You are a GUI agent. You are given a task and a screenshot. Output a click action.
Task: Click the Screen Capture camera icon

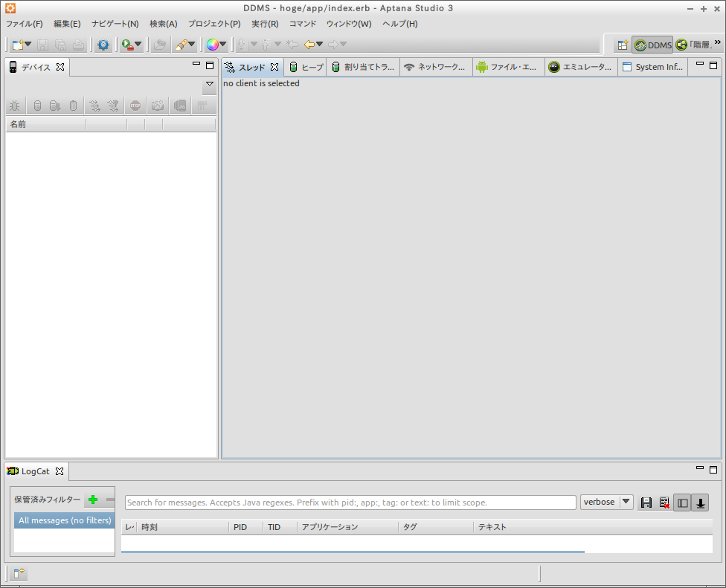(x=158, y=106)
